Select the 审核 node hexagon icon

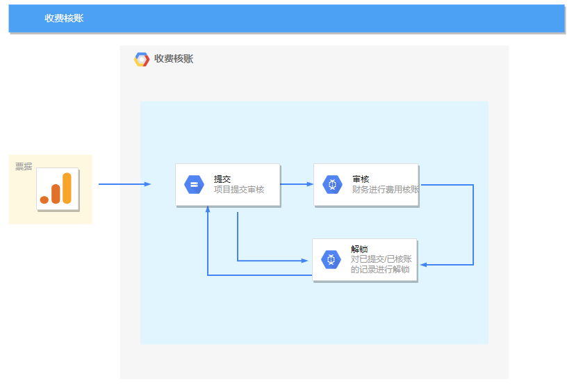pos(332,184)
